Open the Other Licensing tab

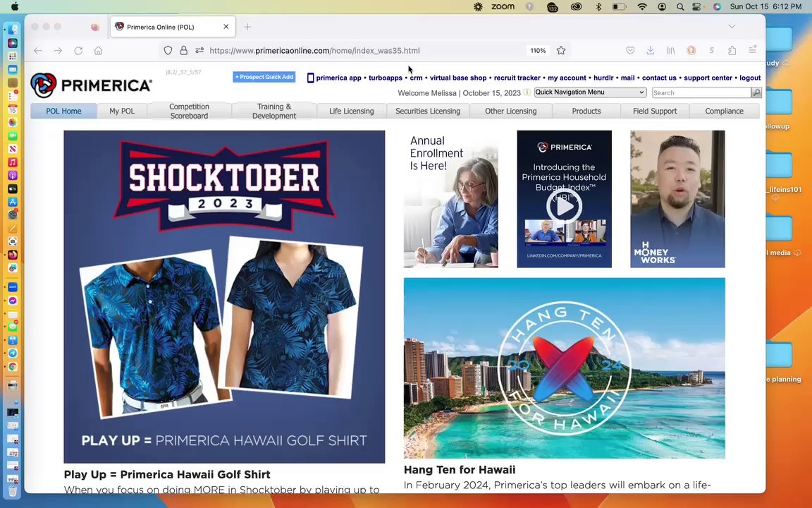[510, 111]
